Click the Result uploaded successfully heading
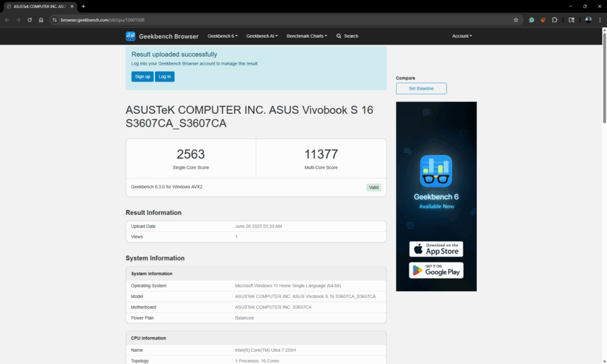This screenshot has width=607, height=364. coord(174,55)
